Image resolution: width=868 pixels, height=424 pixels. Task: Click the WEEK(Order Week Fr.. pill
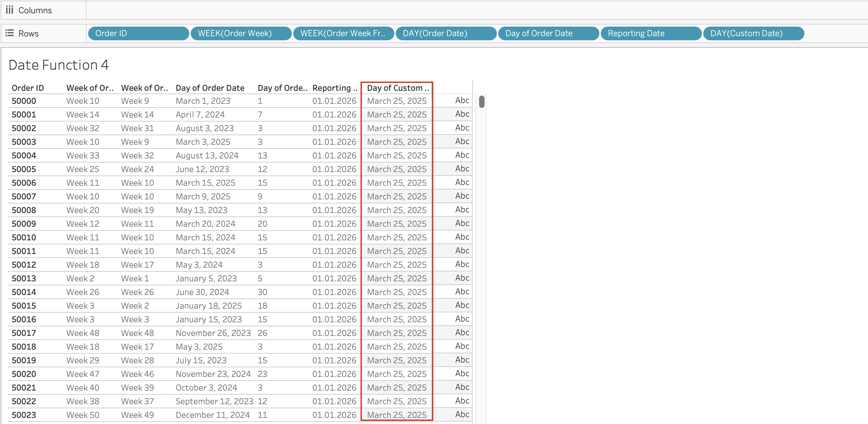(x=343, y=33)
